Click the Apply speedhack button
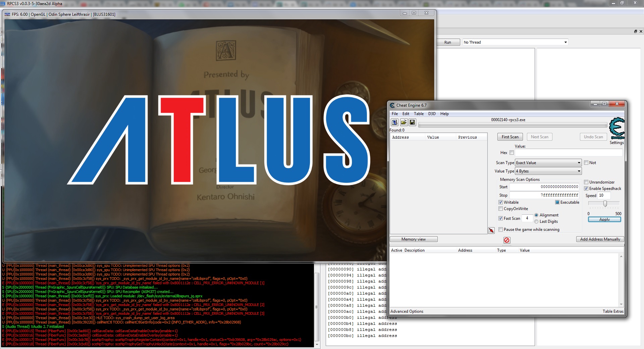The image size is (644, 349). pyautogui.click(x=604, y=219)
